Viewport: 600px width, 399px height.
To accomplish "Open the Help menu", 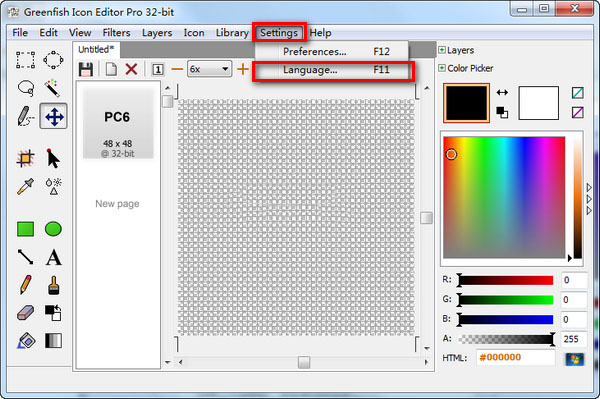I will 320,33.
